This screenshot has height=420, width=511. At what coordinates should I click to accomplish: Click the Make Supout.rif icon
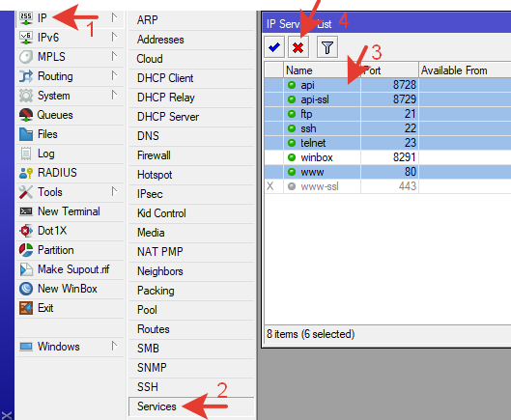click(26, 269)
